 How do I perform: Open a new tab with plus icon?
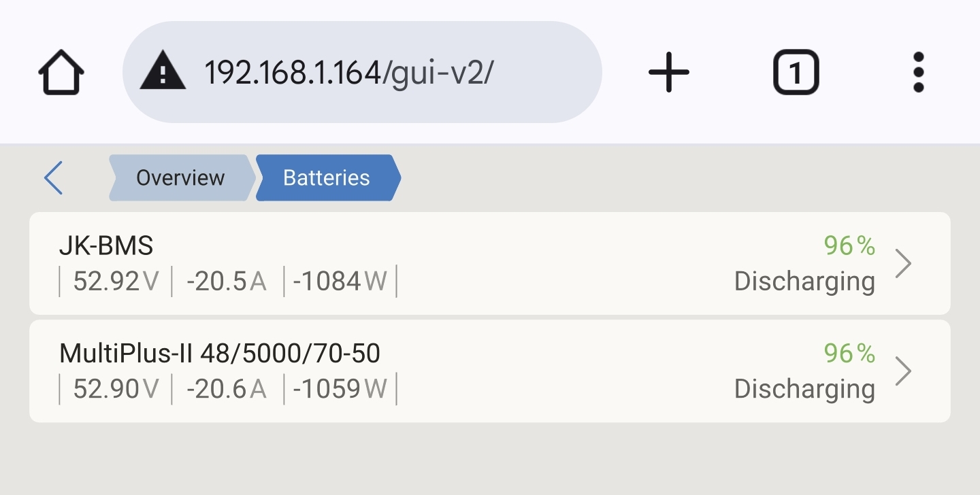point(668,72)
